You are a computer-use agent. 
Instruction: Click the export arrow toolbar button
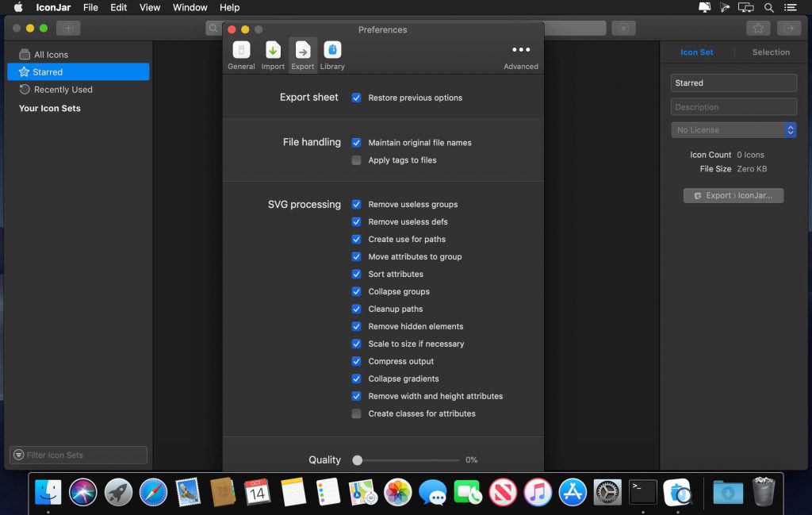[788, 28]
